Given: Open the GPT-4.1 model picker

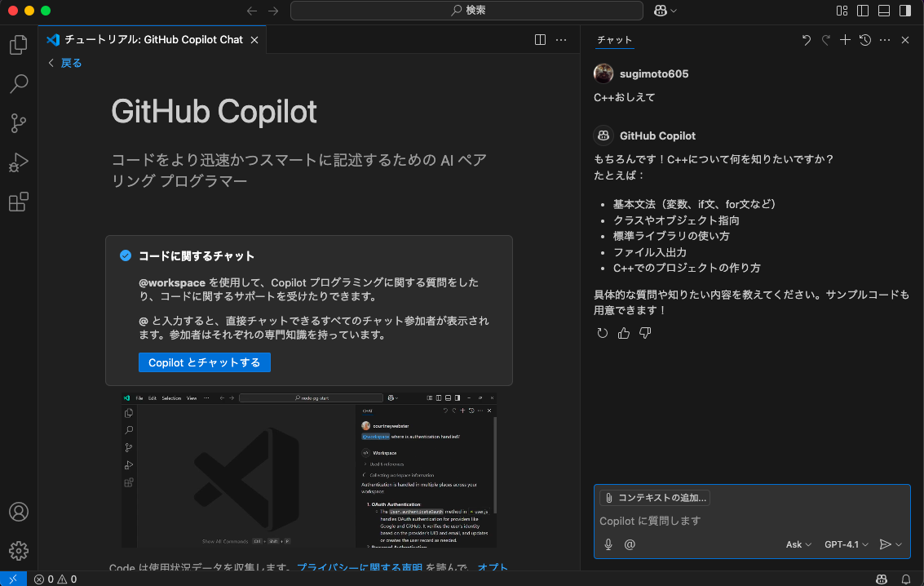Looking at the screenshot, I should pyautogui.click(x=847, y=544).
